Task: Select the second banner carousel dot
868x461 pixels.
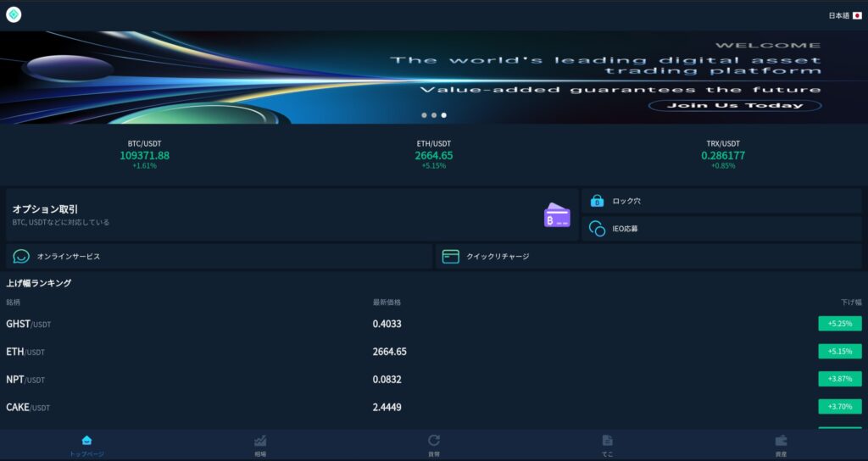Action: click(434, 115)
